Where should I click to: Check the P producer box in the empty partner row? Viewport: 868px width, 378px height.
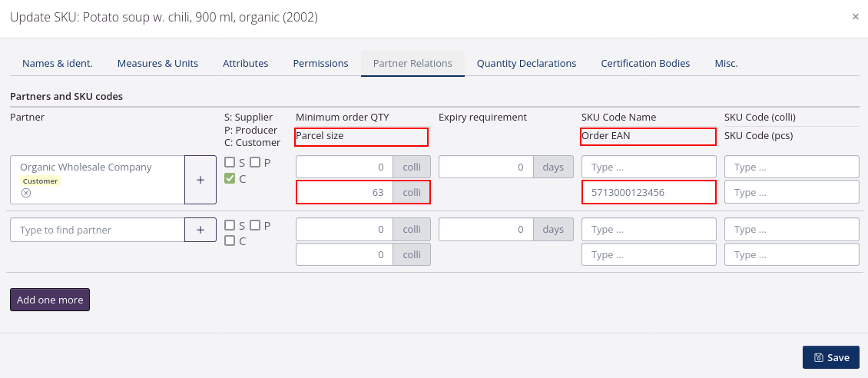click(x=255, y=225)
